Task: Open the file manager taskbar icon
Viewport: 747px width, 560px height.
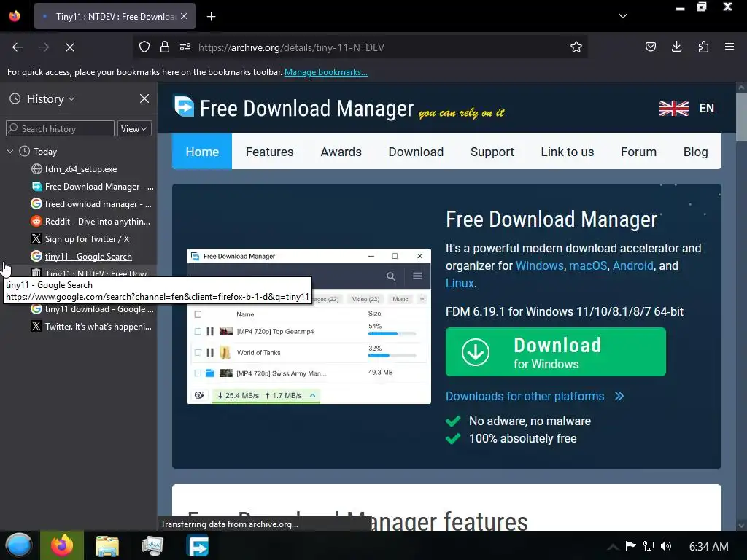Action: click(x=107, y=545)
